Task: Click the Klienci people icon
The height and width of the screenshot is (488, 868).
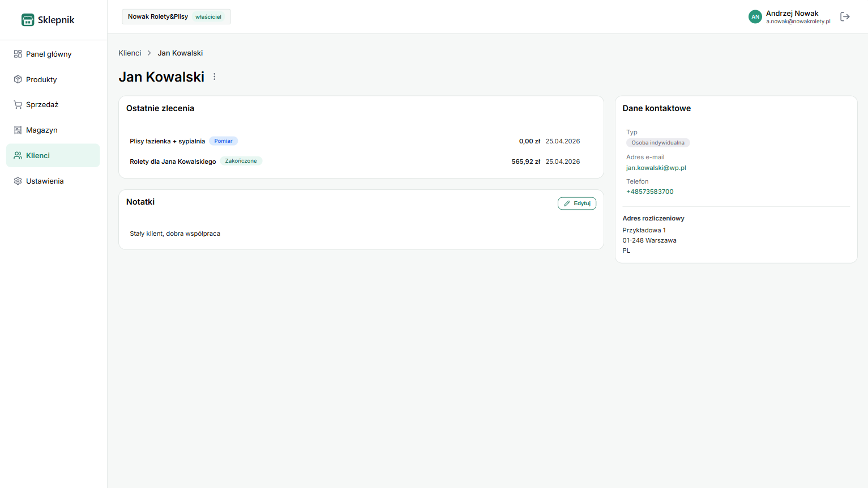Action: (x=18, y=155)
